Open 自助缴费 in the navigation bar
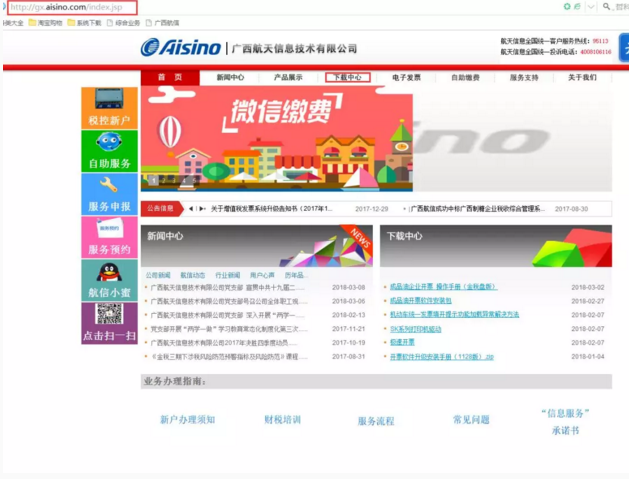629x479 pixels. [465, 77]
